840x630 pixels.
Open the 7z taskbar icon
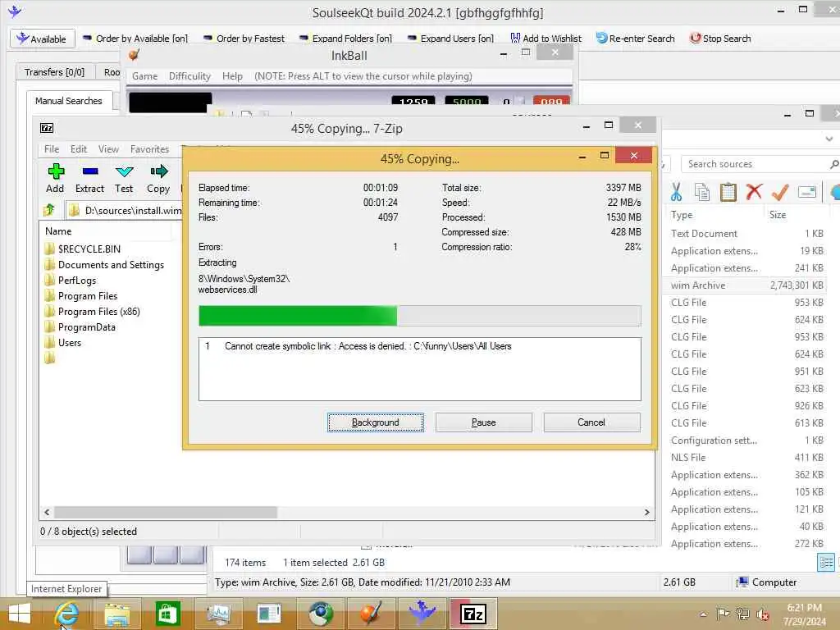point(473,614)
